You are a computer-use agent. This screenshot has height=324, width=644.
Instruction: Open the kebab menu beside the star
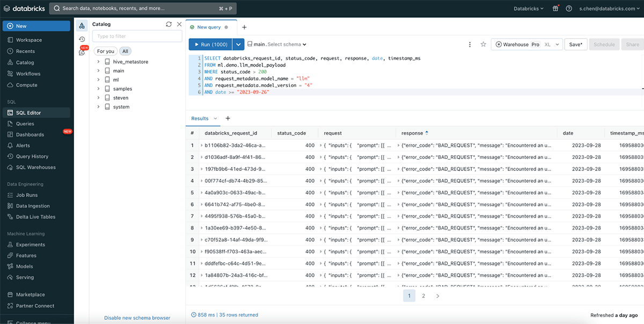[470, 45]
